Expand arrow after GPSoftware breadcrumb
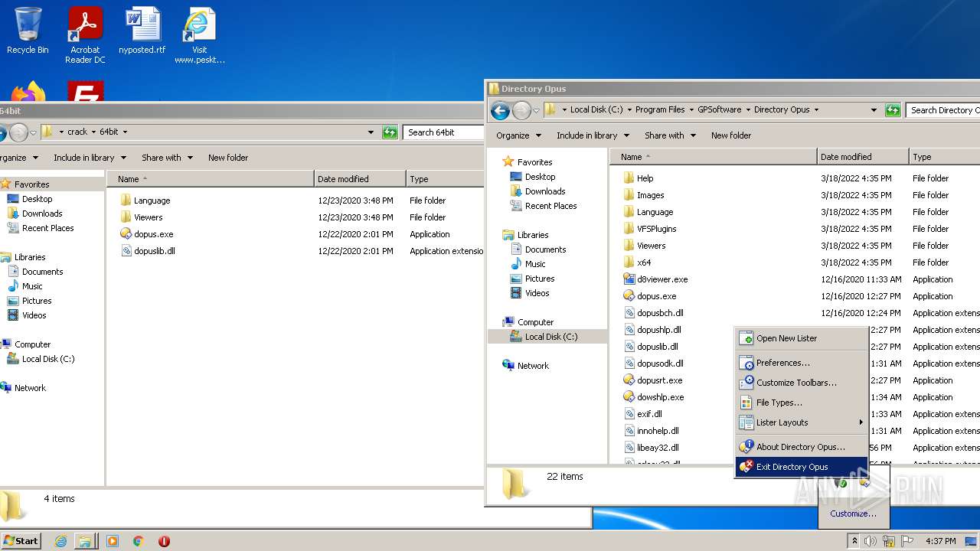 click(x=747, y=110)
